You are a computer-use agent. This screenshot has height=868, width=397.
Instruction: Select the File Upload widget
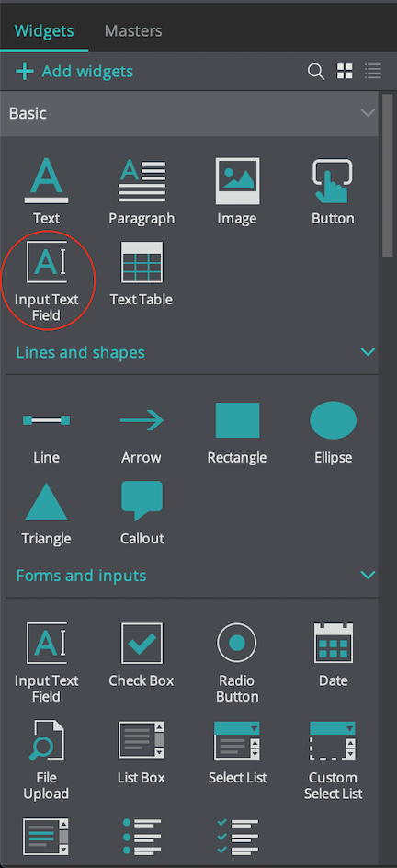coord(47,740)
